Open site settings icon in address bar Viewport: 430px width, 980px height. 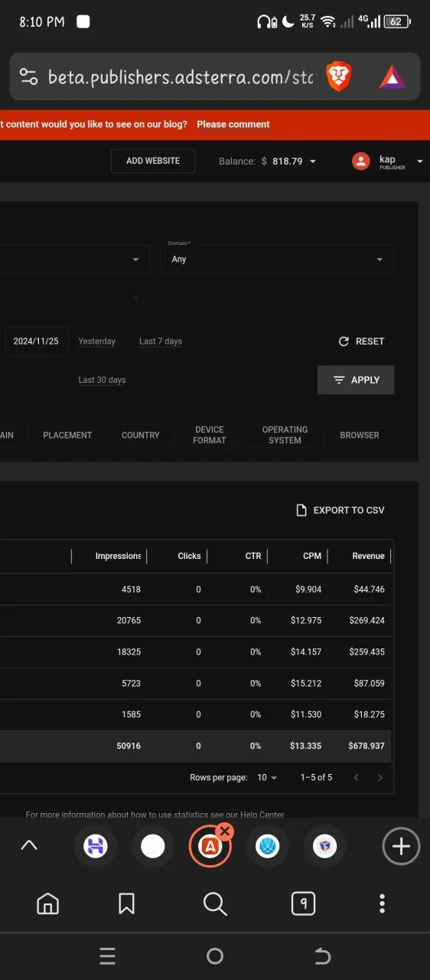[29, 77]
